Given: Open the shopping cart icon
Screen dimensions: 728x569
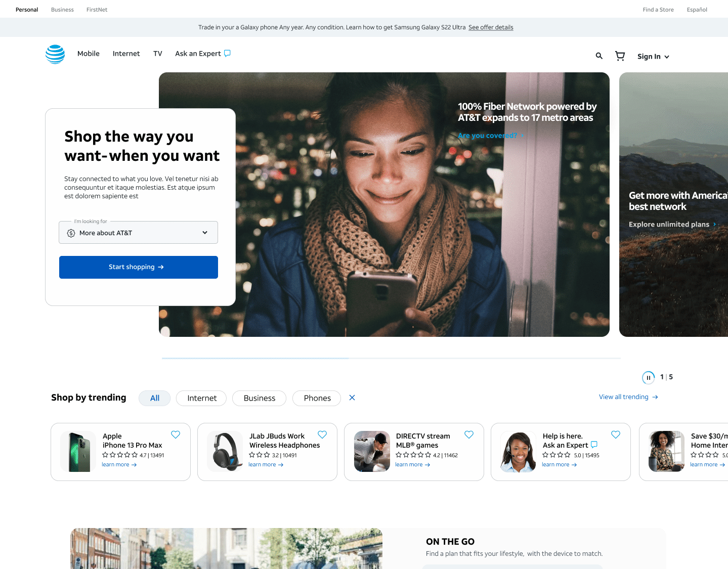Looking at the screenshot, I should point(620,56).
